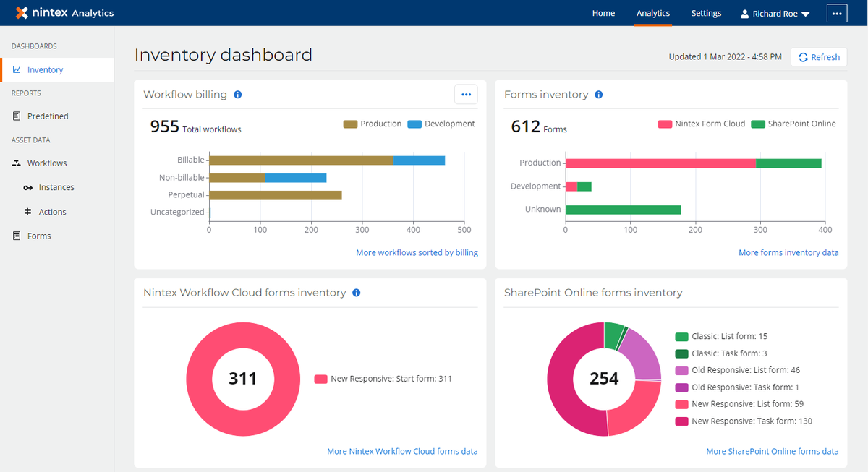This screenshot has height=472, width=868.
Task: Click the Instances icon in sidebar
Action: click(x=28, y=188)
